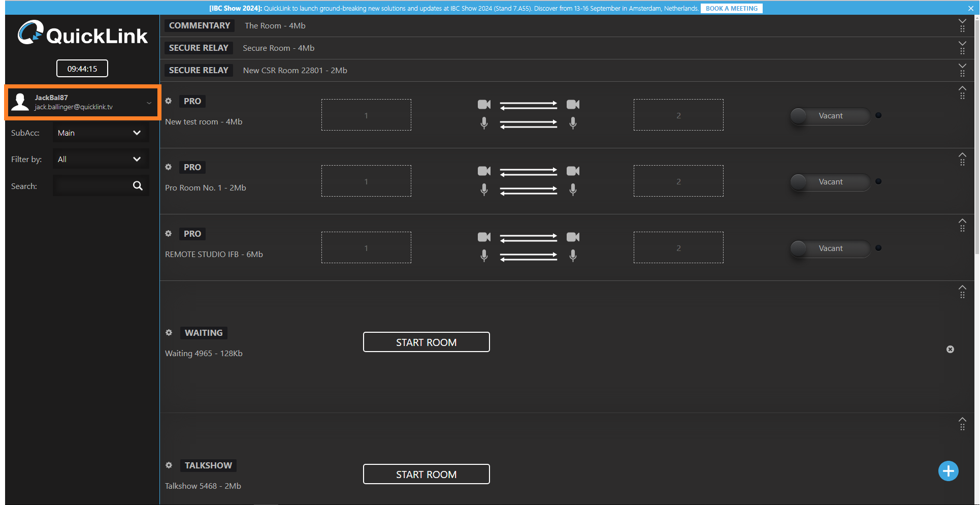Open the Filter by All dropdown
This screenshot has width=980, height=505.
101,160
